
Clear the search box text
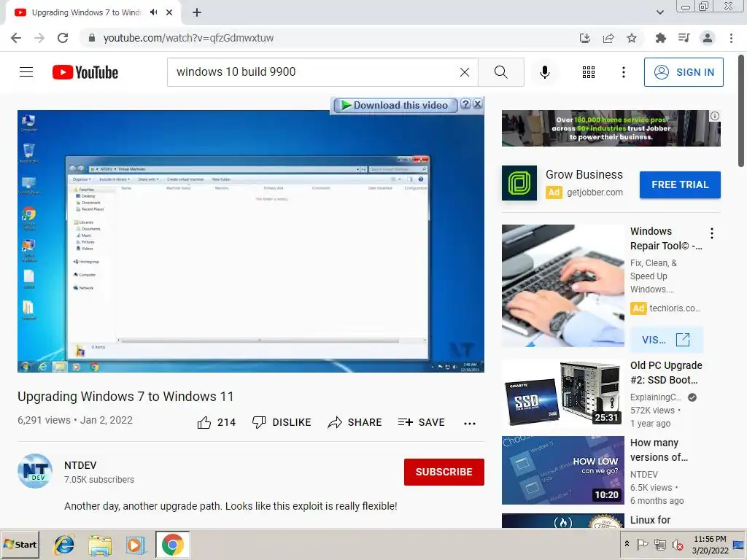(x=465, y=72)
